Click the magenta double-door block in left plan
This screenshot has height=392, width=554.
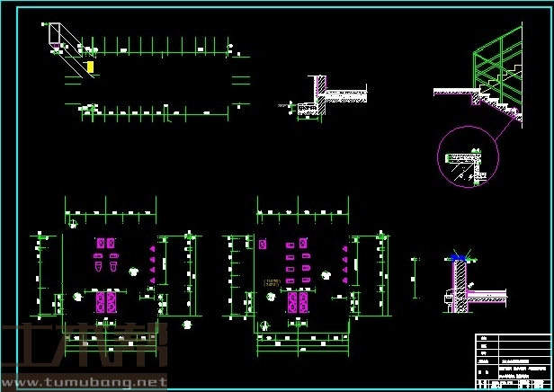pos(106,301)
